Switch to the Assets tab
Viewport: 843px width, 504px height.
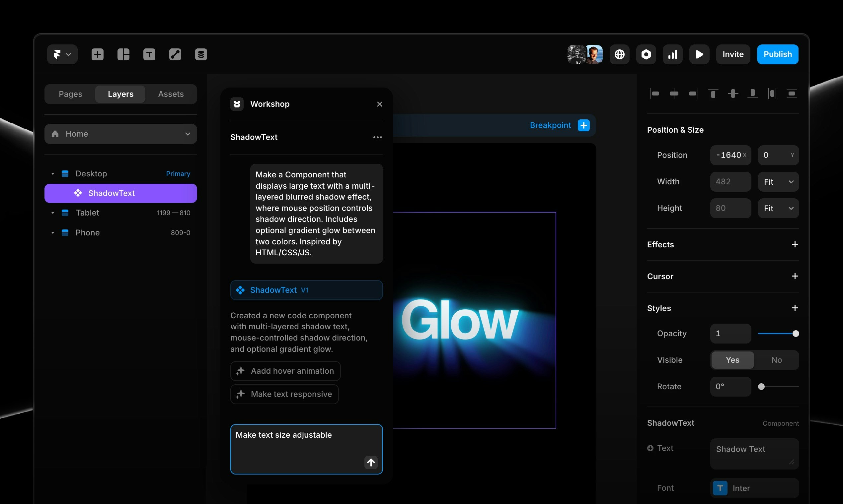tap(171, 94)
